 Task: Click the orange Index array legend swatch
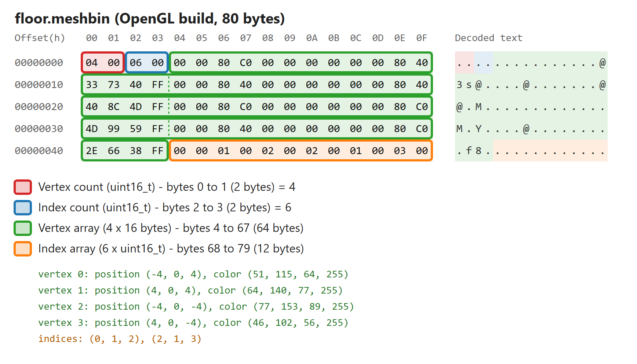tap(23, 249)
